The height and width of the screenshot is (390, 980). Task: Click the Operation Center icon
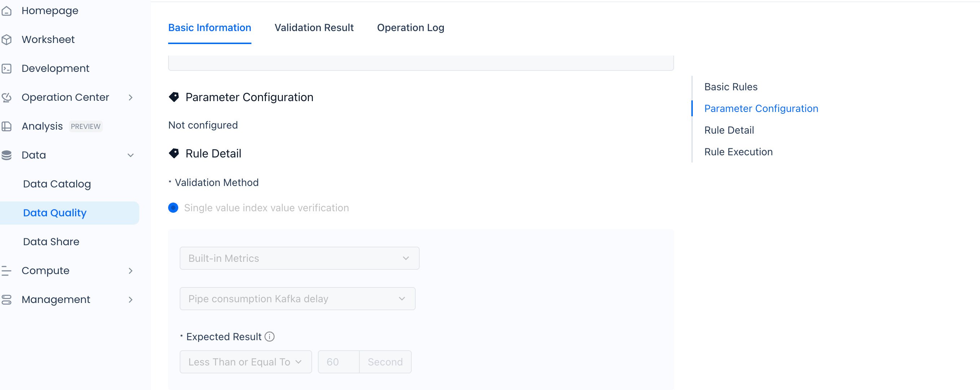coord(6,97)
